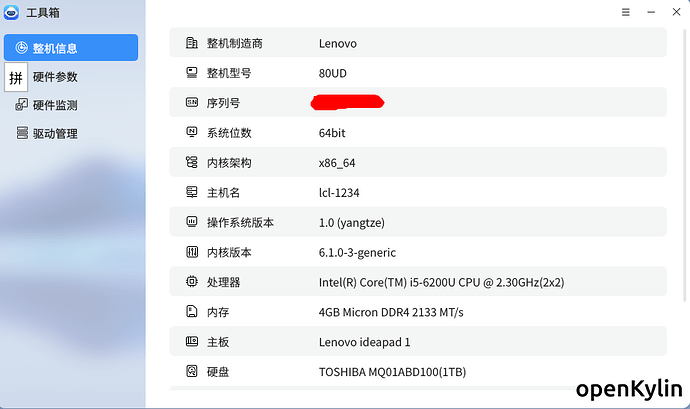Click the 整机型号 model row icon
The height and width of the screenshot is (409, 690).
pos(191,73)
